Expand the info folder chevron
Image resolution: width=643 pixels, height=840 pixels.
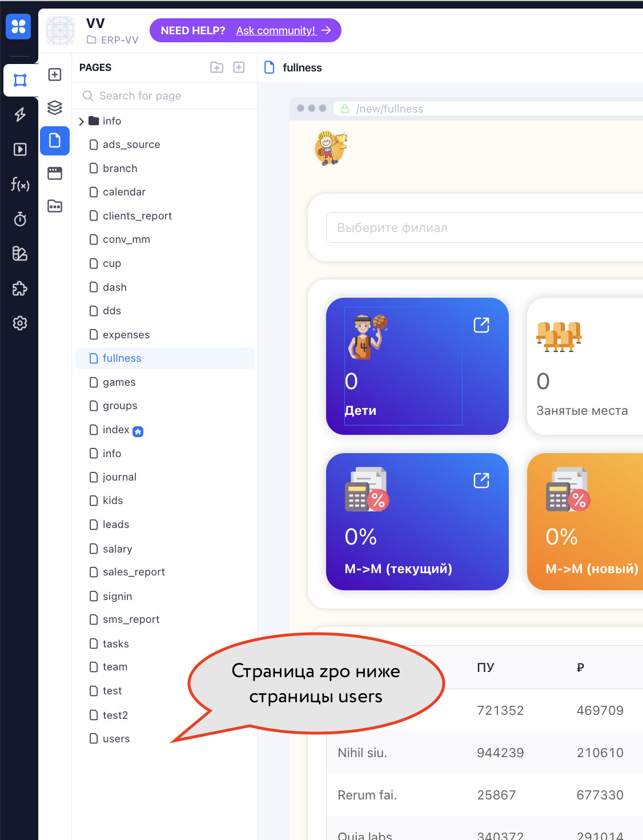82,121
